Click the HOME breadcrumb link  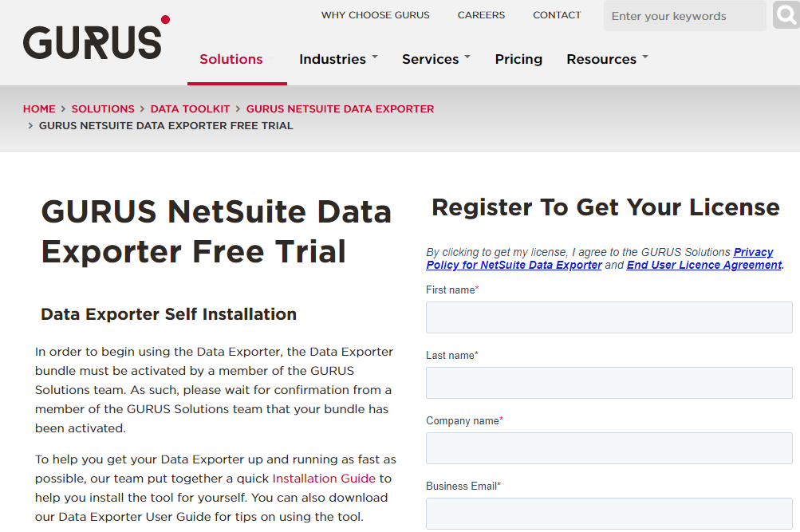39,108
